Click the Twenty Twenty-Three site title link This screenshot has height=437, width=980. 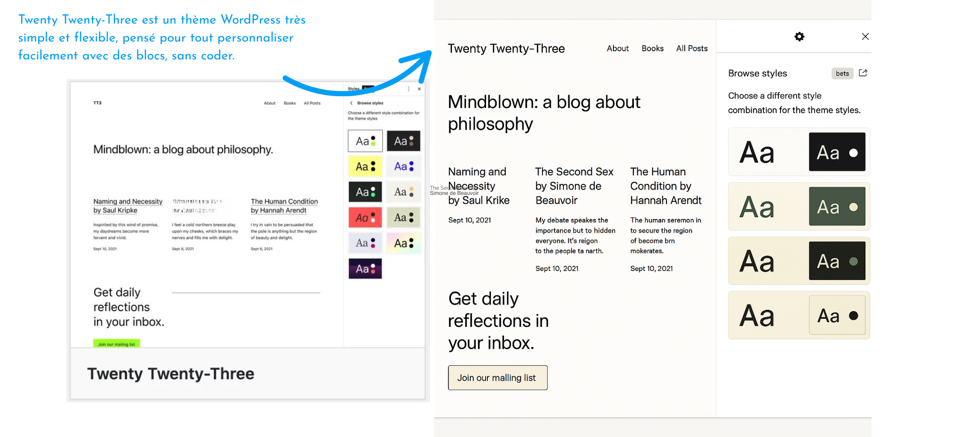(506, 49)
